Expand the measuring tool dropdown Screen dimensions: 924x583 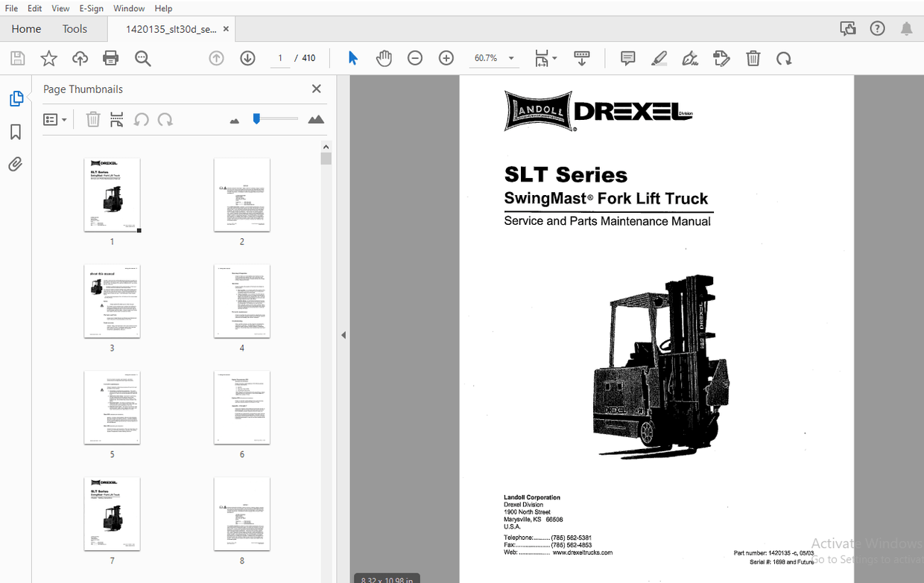click(555, 58)
